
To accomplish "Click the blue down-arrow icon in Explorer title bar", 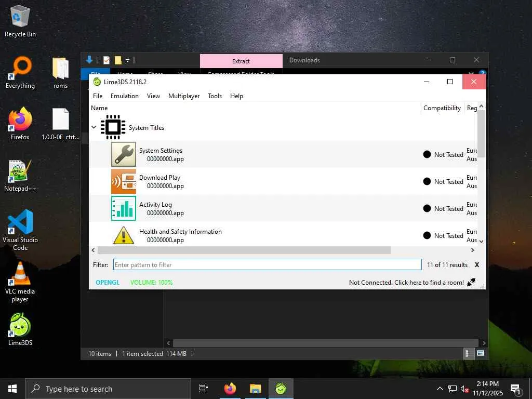I will tap(89, 60).
